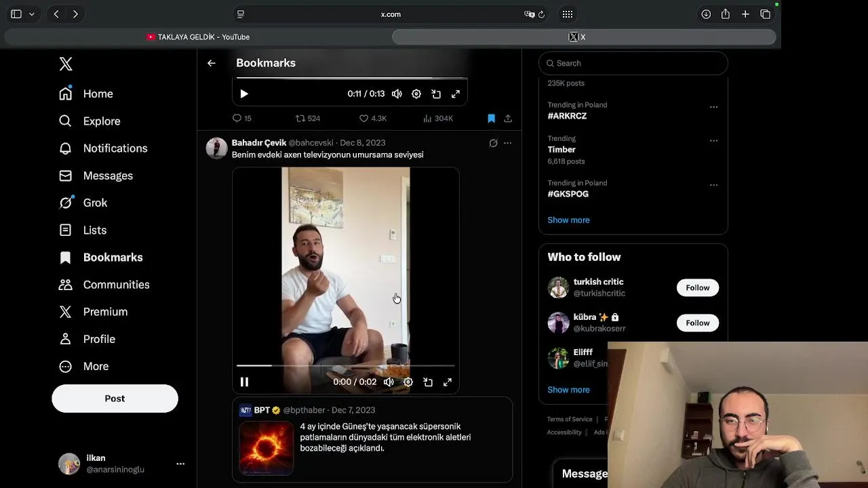Image resolution: width=868 pixels, height=488 pixels.
Task: Click the x.com address bar
Action: (x=391, y=14)
